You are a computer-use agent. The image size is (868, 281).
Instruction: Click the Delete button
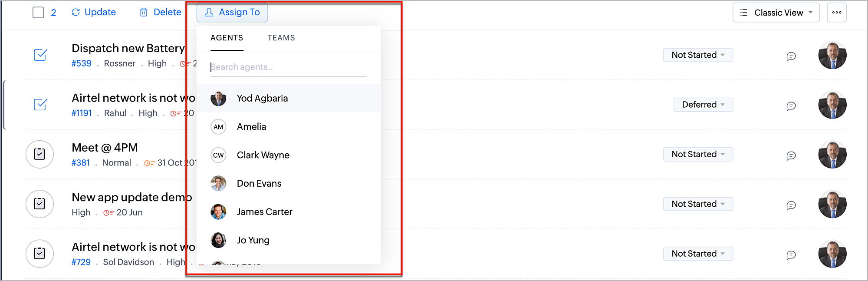160,12
